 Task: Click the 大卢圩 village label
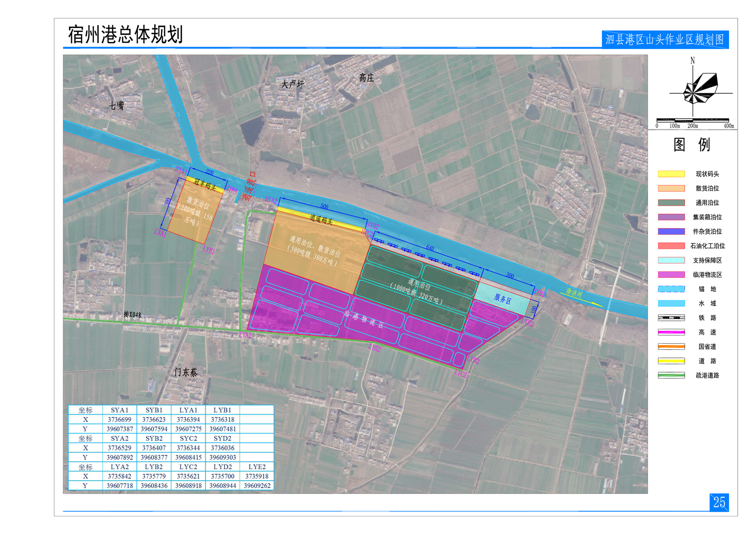point(292,84)
